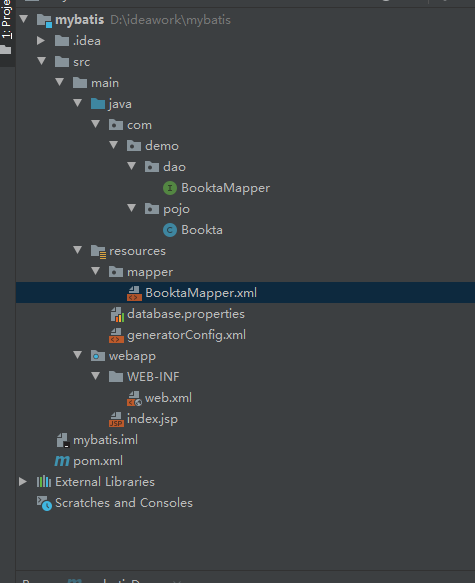The width and height of the screenshot is (475, 583).
Task: Click the resources root folder icon
Action: 98,252
